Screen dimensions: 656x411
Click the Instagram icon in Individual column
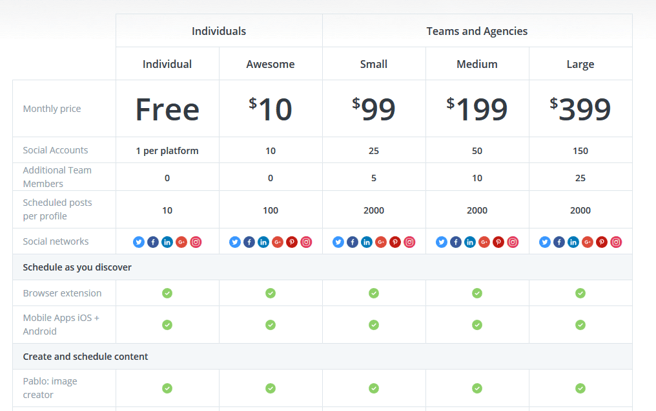(196, 242)
